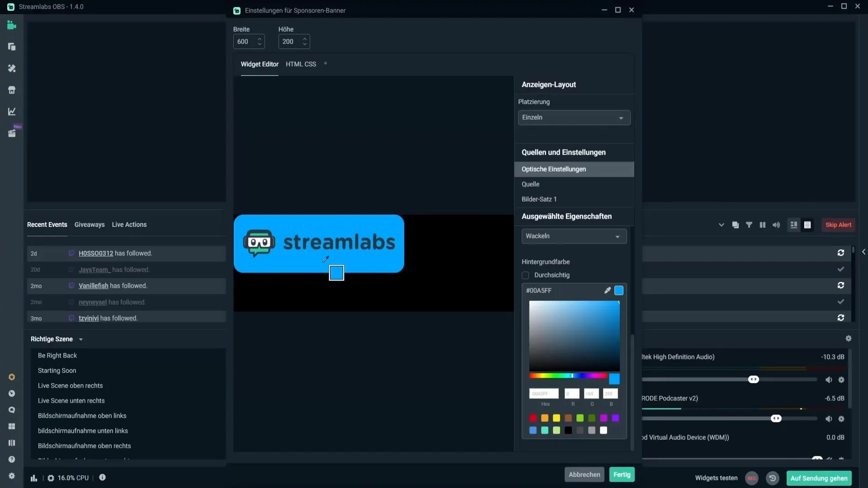
Task: Open the Editor via the camera sidebar icon
Action: click(12, 25)
